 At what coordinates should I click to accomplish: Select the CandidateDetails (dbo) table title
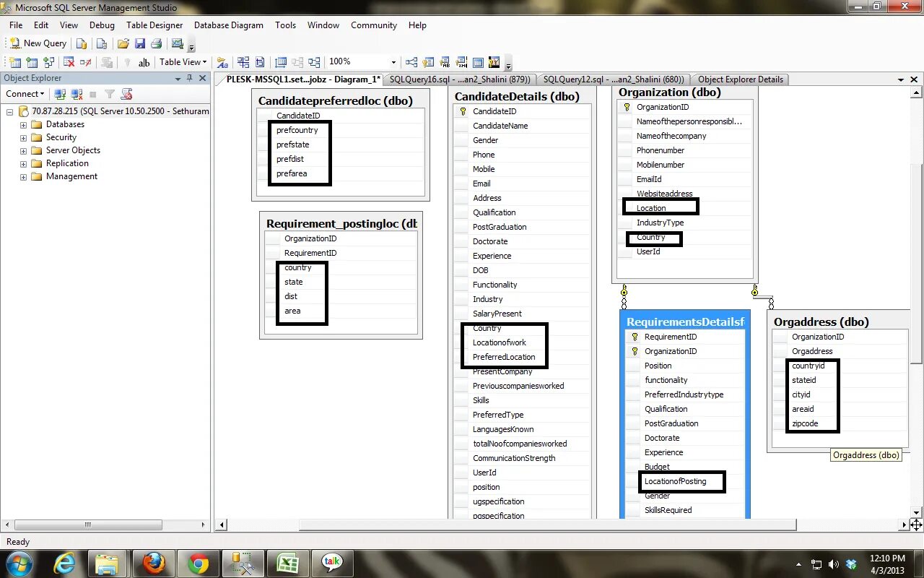pos(517,97)
